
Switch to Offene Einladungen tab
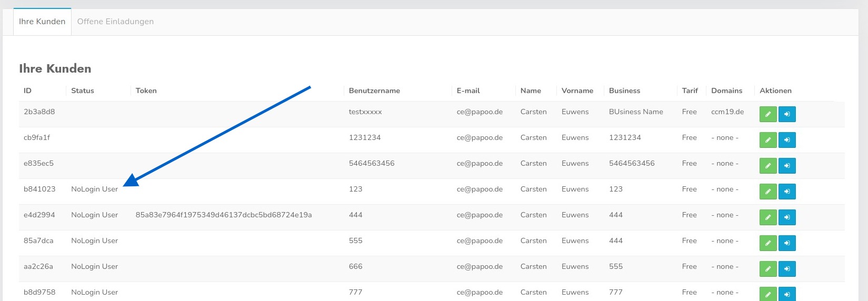coord(115,22)
